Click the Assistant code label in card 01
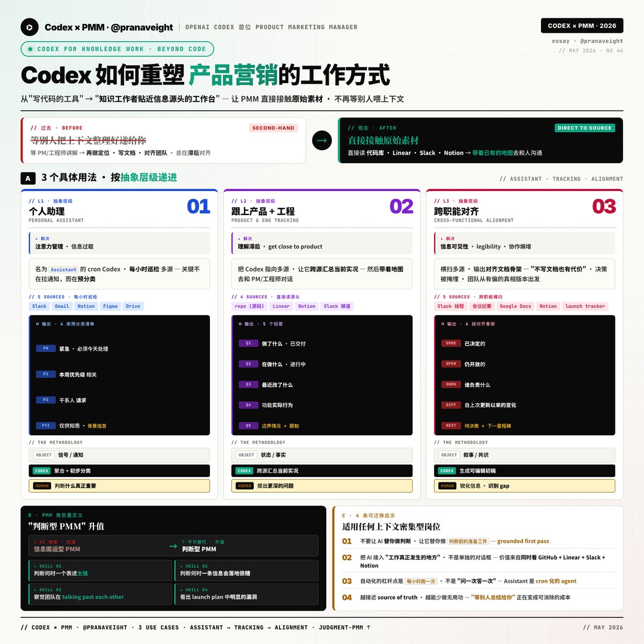Image resolution: width=644 pixels, height=644 pixels. (63, 269)
